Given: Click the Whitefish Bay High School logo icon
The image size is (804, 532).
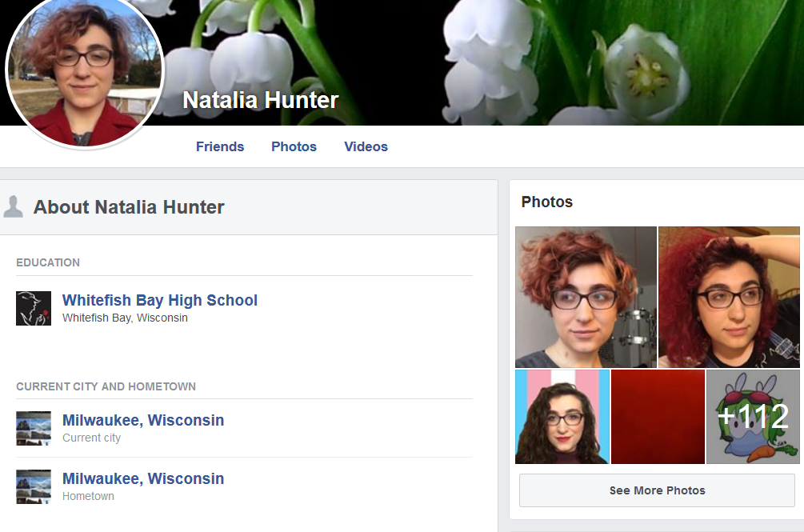Looking at the screenshot, I should pos(34,309).
